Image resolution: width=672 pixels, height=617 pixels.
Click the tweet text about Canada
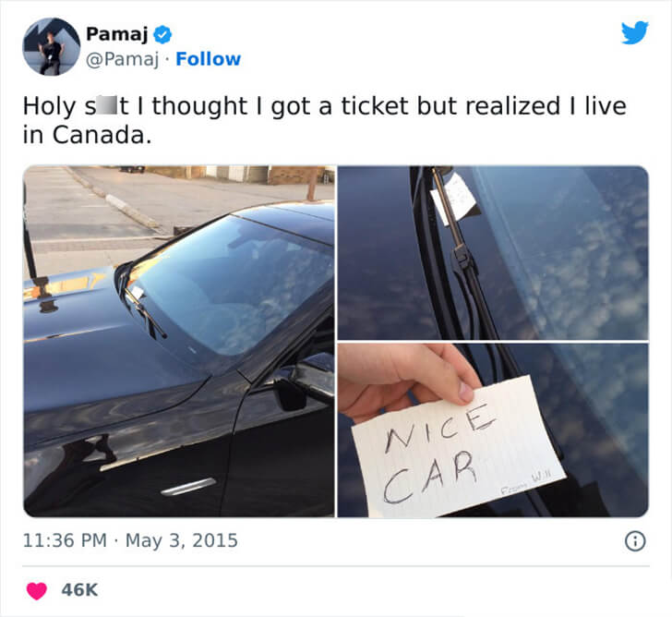324,120
